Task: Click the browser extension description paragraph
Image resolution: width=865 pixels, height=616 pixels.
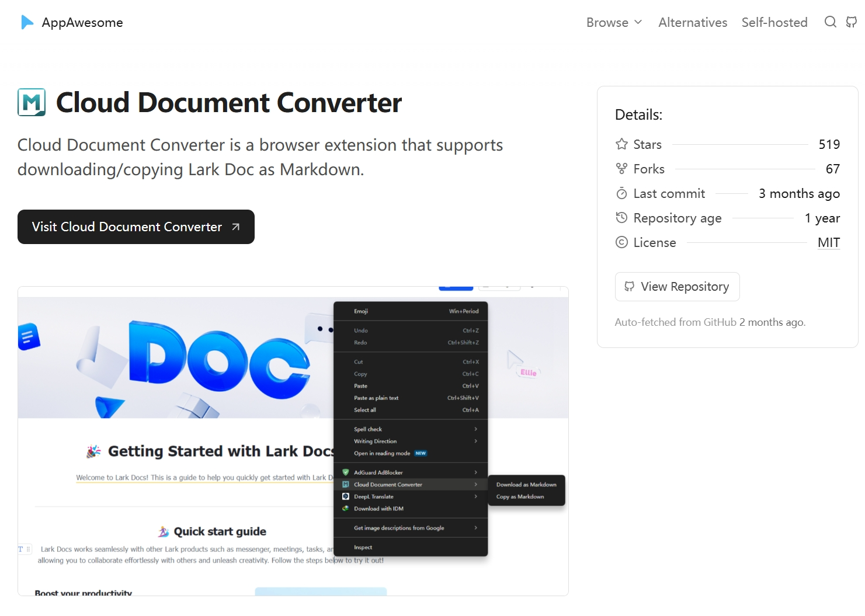Action: coord(260,157)
